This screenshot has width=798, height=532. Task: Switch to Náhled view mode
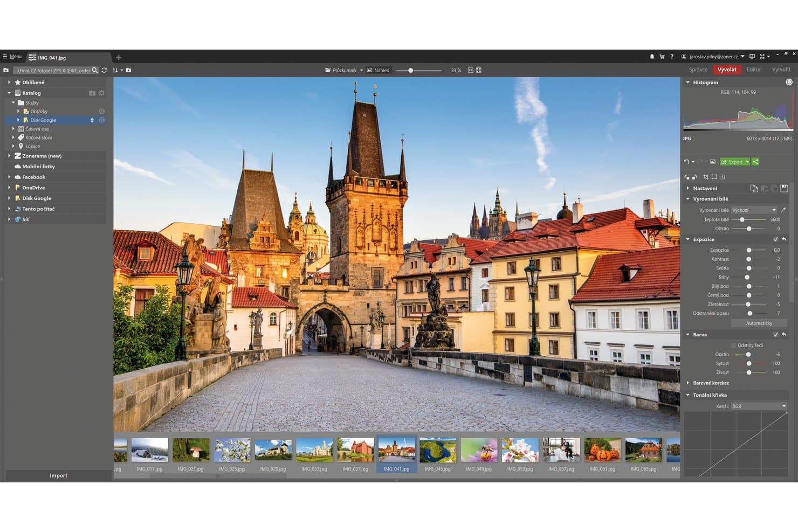click(378, 70)
